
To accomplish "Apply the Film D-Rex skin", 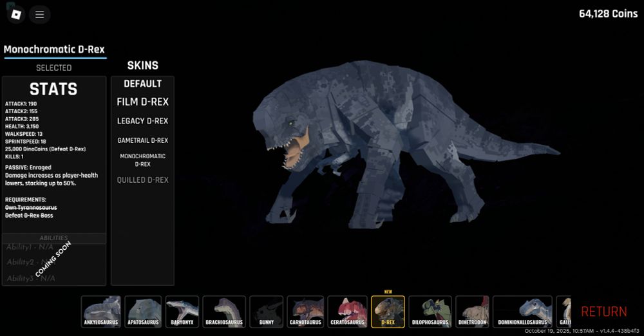I will [142, 102].
